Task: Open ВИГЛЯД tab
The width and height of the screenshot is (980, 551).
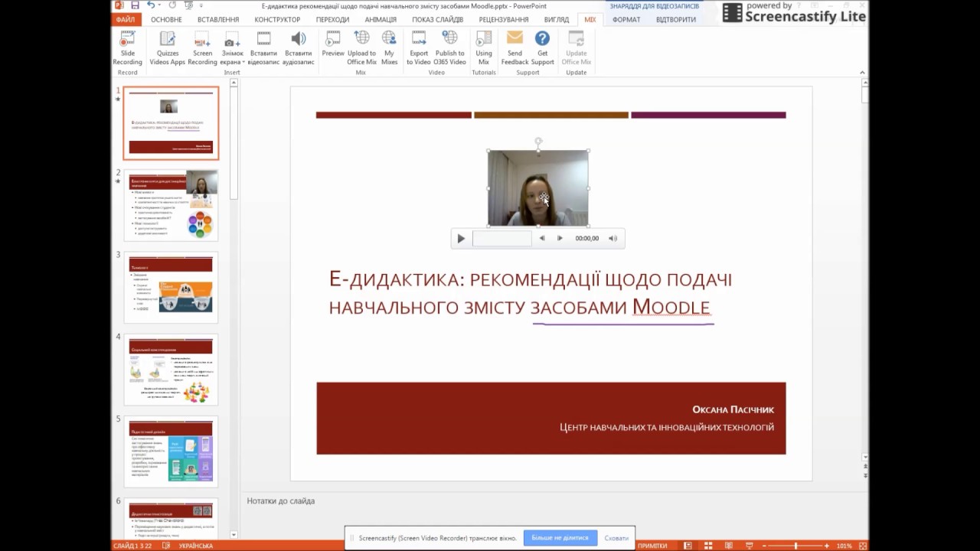Action: coord(557,20)
